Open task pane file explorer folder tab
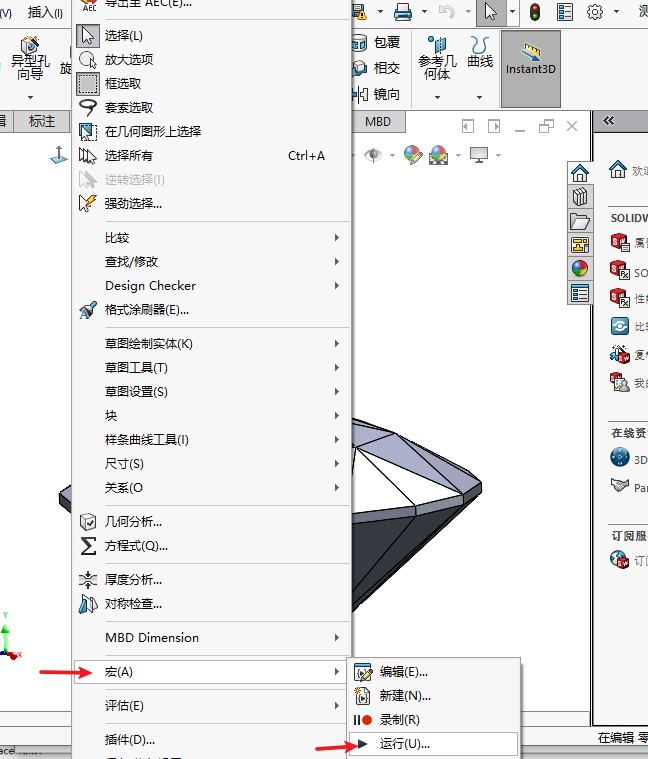 580,221
